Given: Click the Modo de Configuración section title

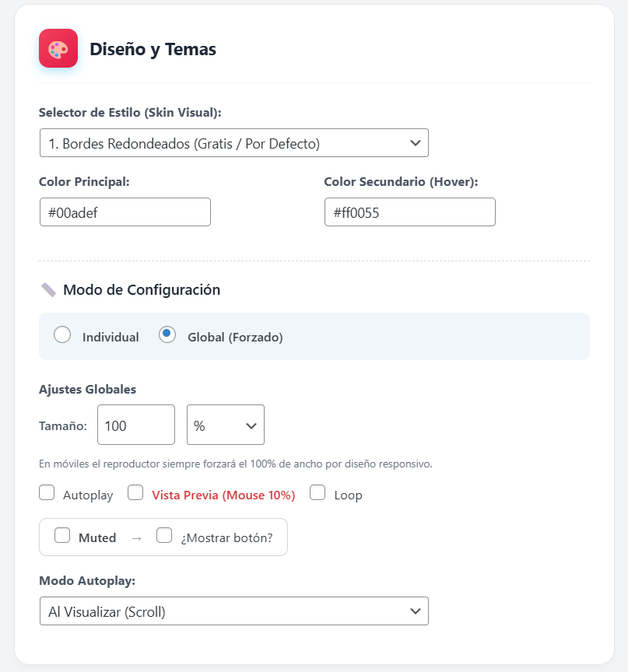Looking at the screenshot, I should pos(142,290).
